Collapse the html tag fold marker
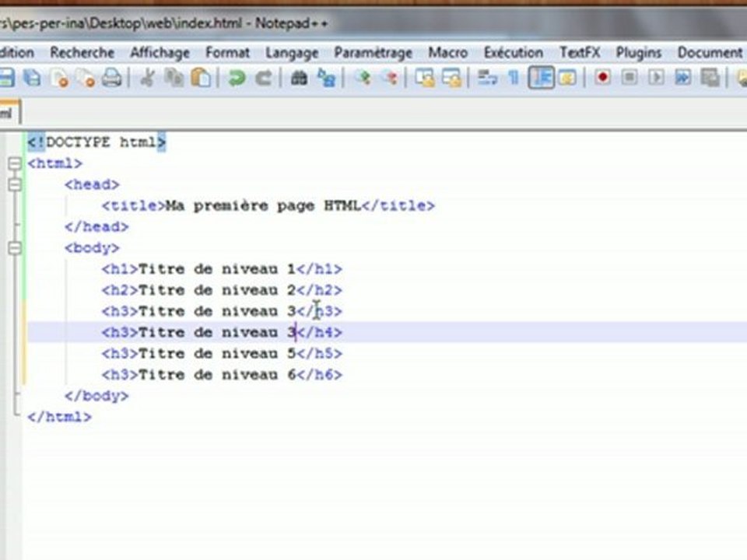This screenshot has width=747, height=560. coord(15,163)
